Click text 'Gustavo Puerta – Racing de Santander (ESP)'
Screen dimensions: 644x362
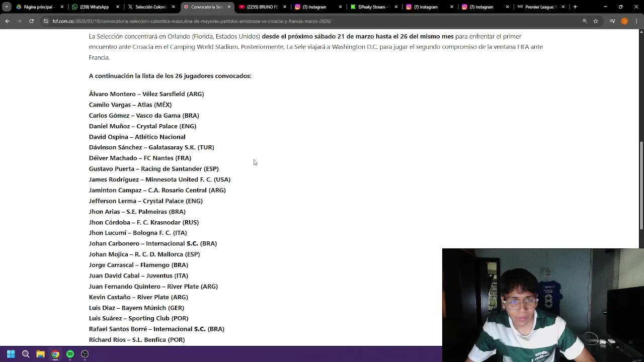pos(154,168)
